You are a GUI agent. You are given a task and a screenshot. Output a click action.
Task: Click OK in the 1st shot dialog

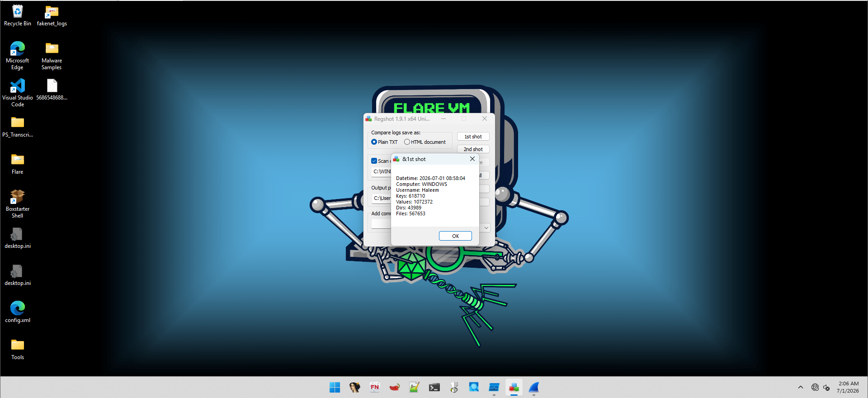(x=455, y=236)
